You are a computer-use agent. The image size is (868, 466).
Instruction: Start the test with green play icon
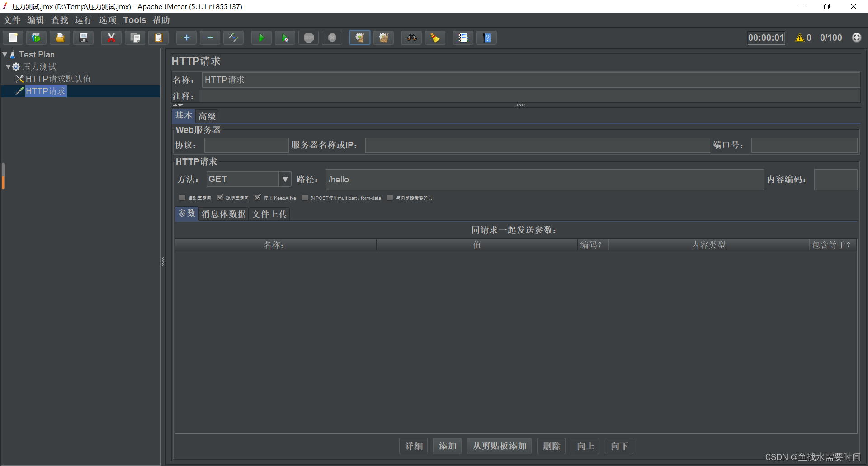coord(261,38)
